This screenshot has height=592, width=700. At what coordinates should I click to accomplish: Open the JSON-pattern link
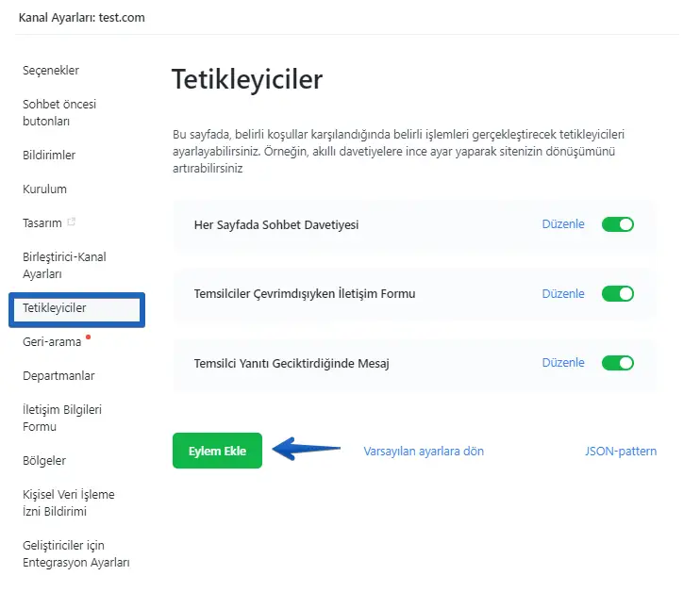621,452
